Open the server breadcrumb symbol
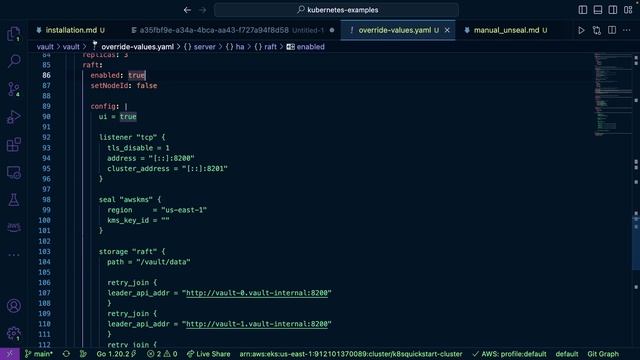Image resolution: width=640 pixels, height=360 pixels. point(200,47)
